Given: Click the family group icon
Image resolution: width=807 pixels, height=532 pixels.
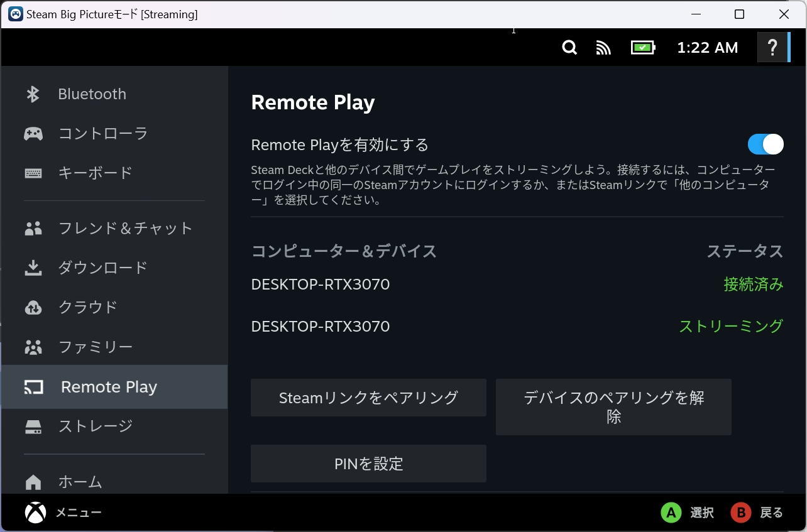Looking at the screenshot, I should pos(33,347).
